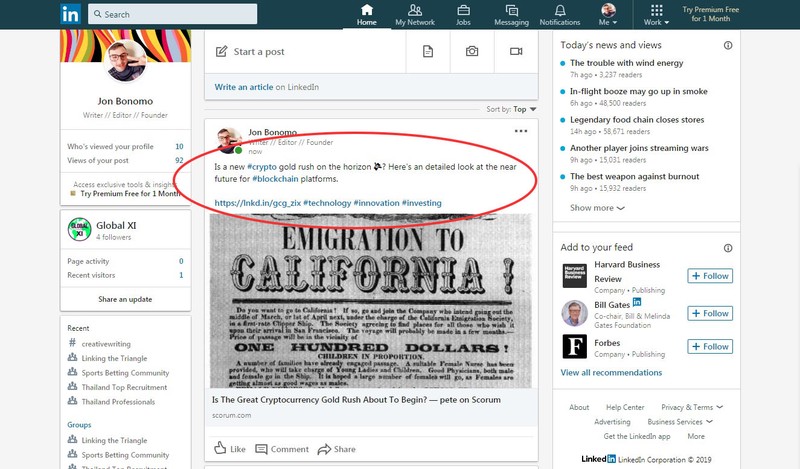Image resolution: width=800 pixels, height=469 pixels.
Task: Open Views of your post stats
Action: (x=126, y=160)
